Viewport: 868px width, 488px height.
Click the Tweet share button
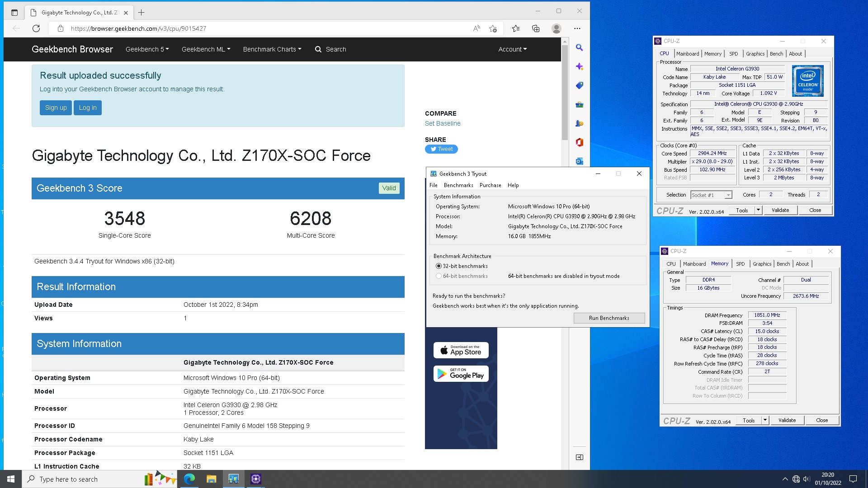click(441, 149)
